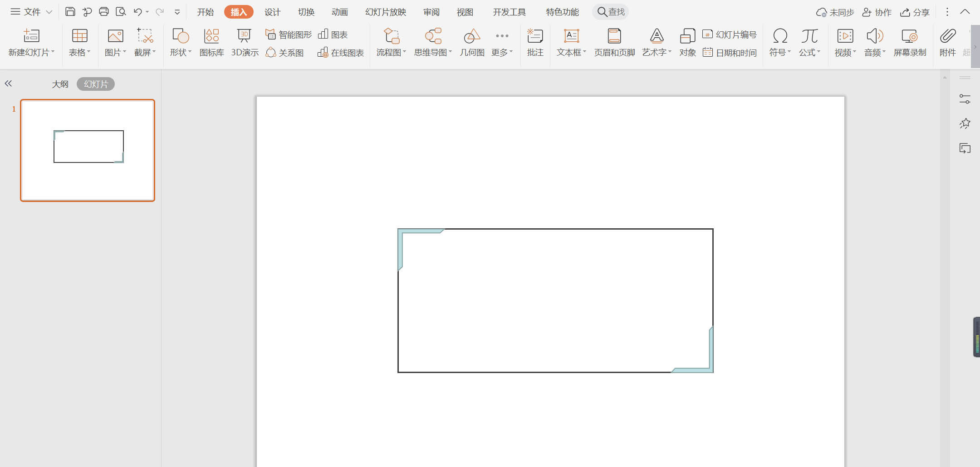
Task: Click the 批注 comment icon
Action: (535, 43)
